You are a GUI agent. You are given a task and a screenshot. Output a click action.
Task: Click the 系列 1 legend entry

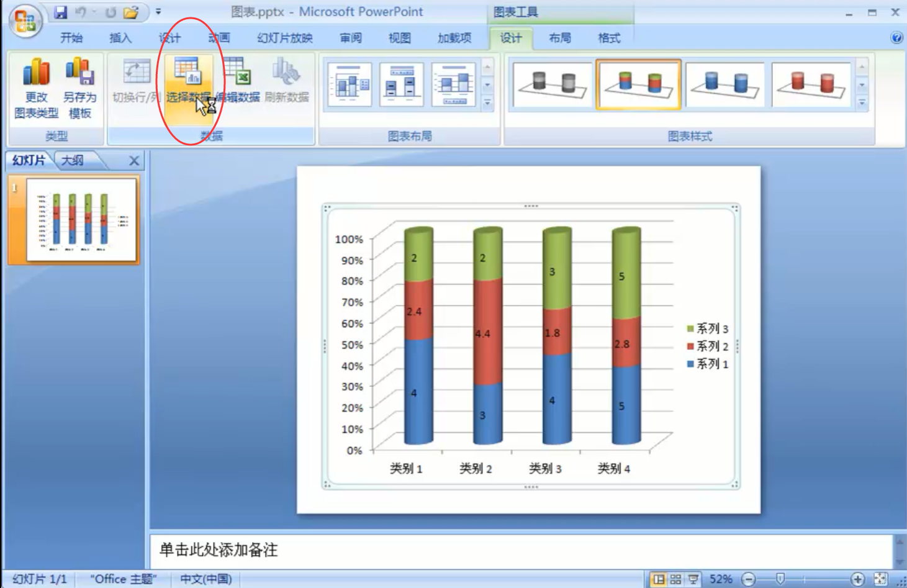[708, 364]
